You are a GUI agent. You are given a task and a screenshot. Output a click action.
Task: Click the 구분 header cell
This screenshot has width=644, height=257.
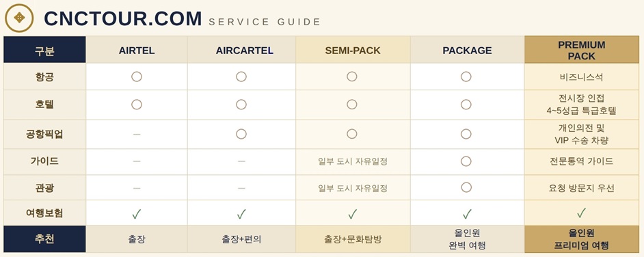tap(44, 50)
